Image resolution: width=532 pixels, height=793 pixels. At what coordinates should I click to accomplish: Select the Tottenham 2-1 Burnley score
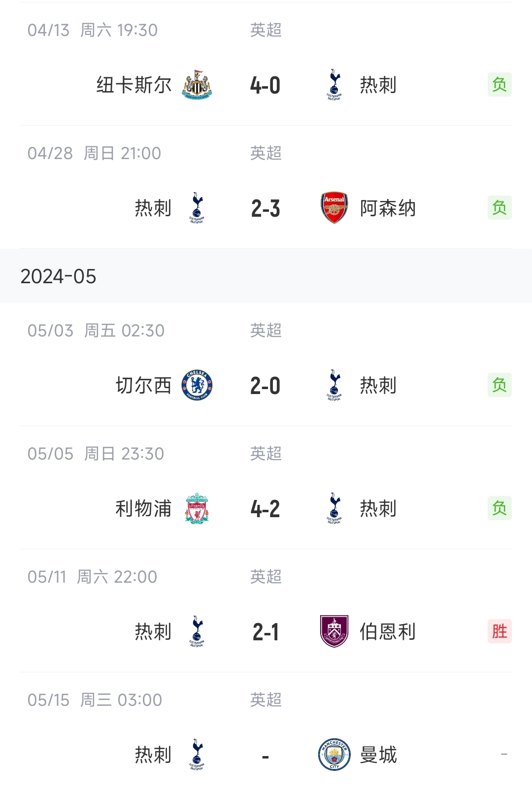pyautogui.click(x=266, y=632)
